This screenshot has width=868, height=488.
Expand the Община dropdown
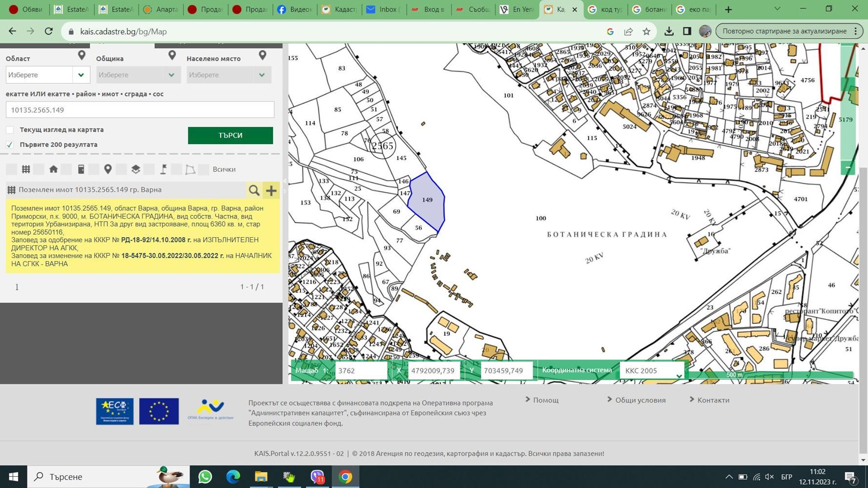click(x=138, y=75)
